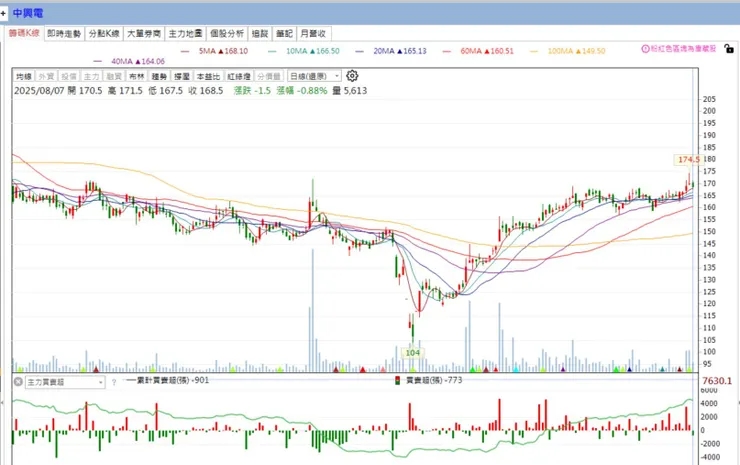The image size is (740, 465).
Task: Click the 100MA legend line swatch
Action: click(534, 51)
